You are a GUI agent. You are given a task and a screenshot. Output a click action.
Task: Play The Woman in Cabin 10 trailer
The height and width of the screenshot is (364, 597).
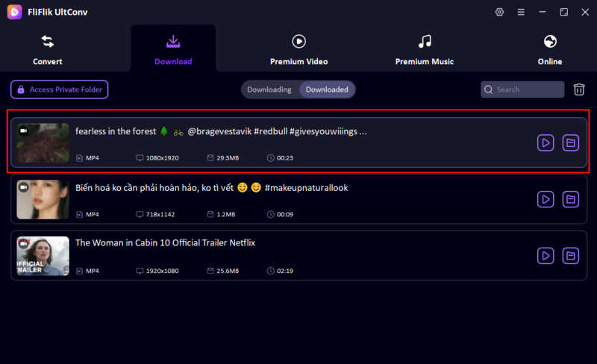coord(546,256)
